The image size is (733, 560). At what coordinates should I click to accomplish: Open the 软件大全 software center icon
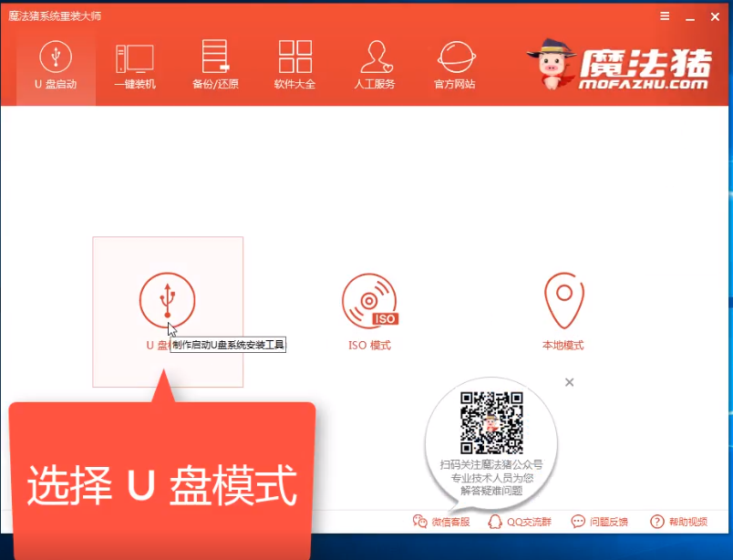tap(294, 57)
